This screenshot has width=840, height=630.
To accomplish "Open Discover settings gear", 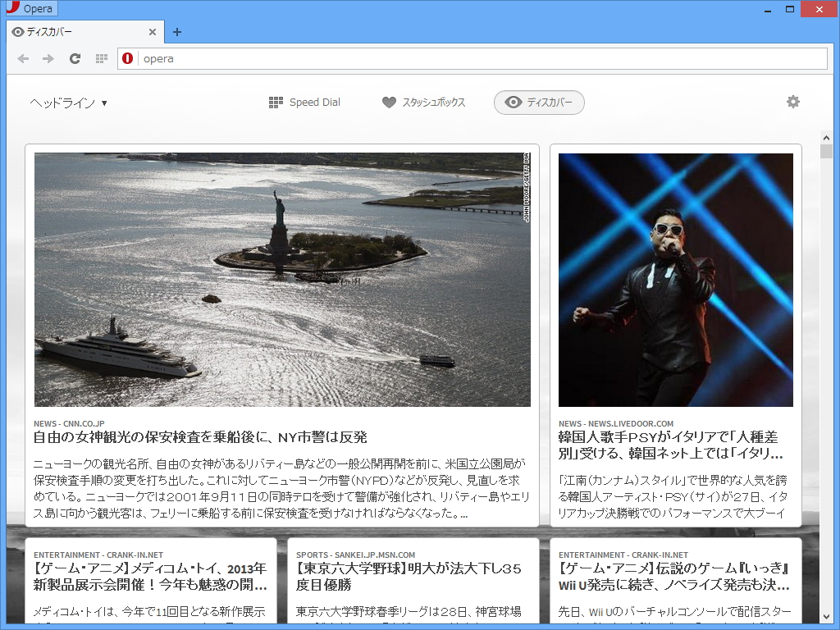I will [x=793, y=102].
